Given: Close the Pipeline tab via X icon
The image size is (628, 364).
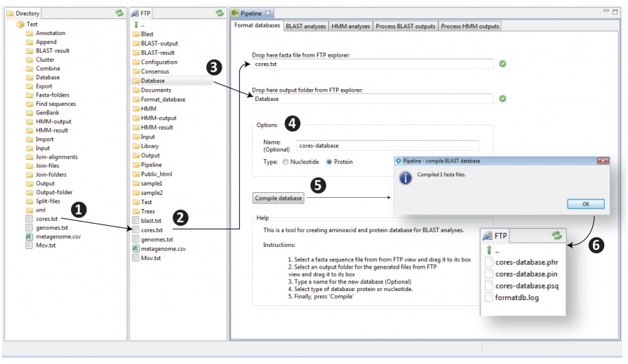Looking at the screenshot, I should tap(267, 13).
